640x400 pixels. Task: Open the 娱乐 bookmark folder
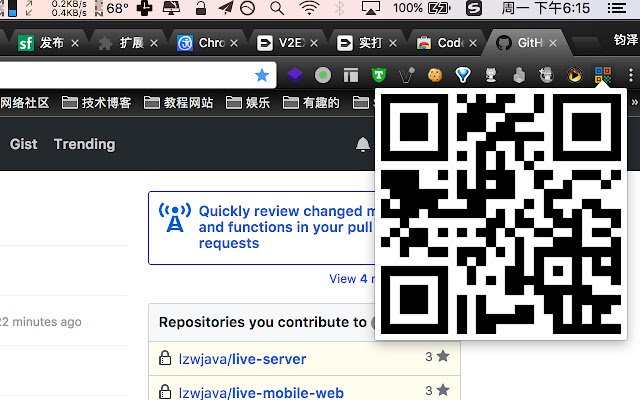click(248, 102)
